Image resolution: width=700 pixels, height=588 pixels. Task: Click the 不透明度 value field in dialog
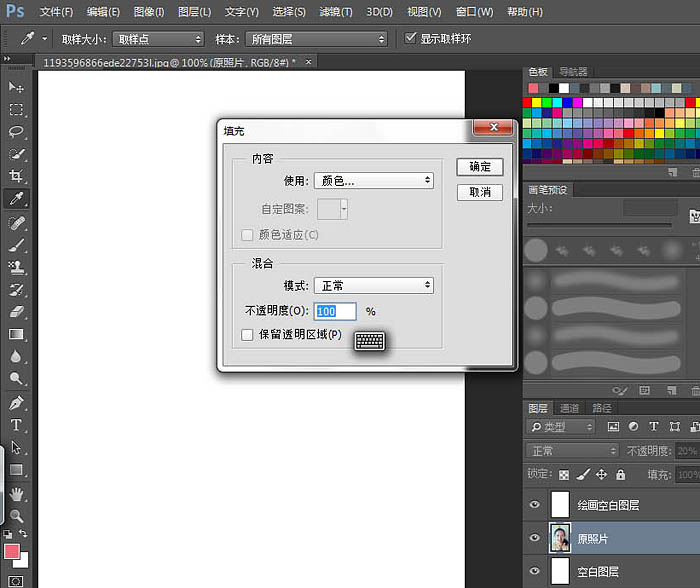pos(335,311)
